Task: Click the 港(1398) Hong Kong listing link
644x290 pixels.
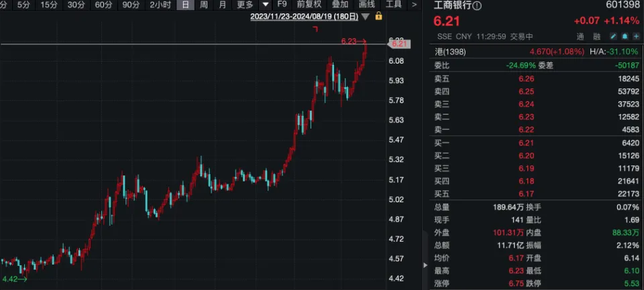Action: 451,52
